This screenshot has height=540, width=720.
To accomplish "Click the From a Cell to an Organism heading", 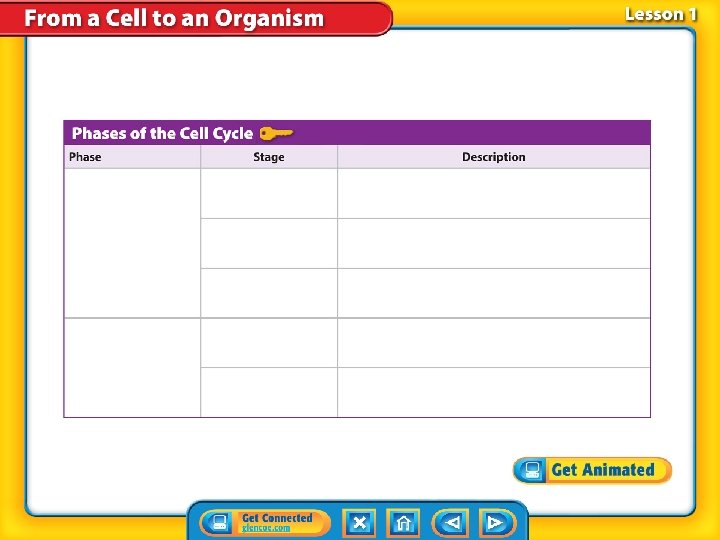I will click(x=174, y=18).
